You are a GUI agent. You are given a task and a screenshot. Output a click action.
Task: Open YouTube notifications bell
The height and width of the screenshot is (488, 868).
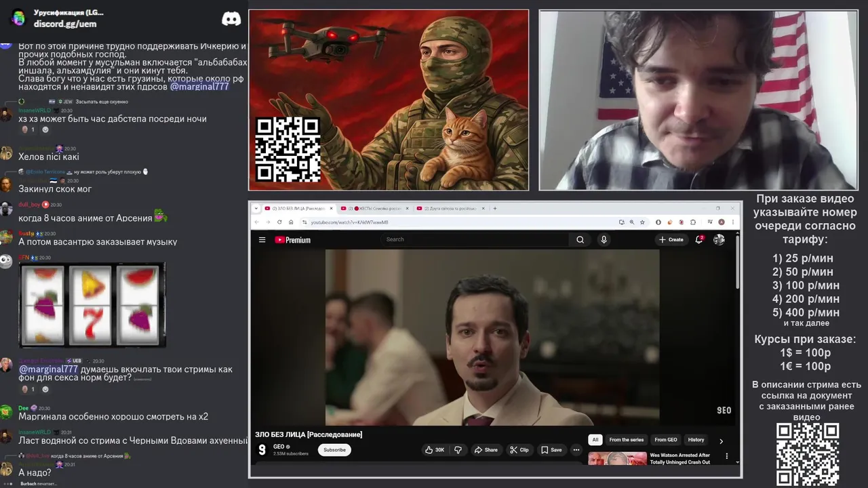click(x=699, y=239)
